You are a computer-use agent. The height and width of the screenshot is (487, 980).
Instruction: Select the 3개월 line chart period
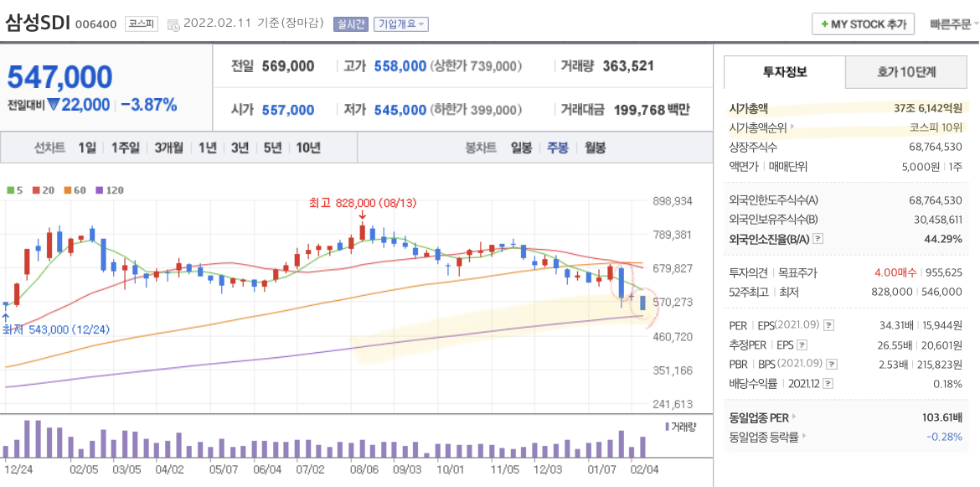(168, 148)
